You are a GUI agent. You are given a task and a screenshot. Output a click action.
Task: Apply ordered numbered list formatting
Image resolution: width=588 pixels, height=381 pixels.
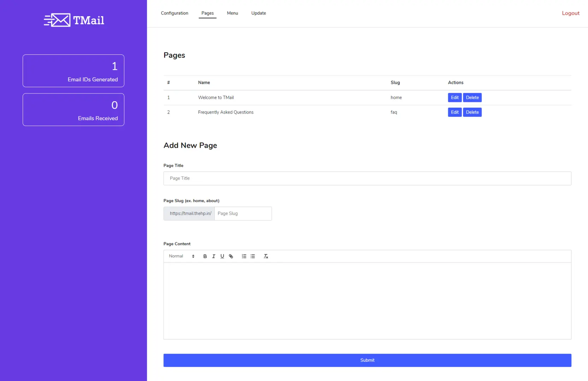[x=244, y=256]
